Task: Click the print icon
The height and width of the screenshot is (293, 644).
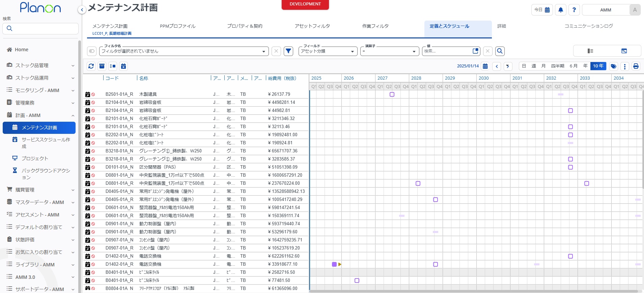Action: point(636,66)
